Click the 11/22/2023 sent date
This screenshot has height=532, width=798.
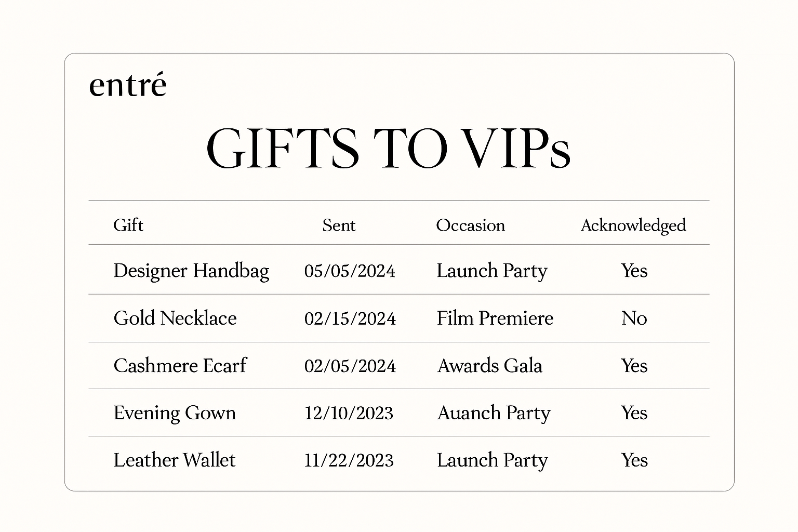tap(349, 460)
